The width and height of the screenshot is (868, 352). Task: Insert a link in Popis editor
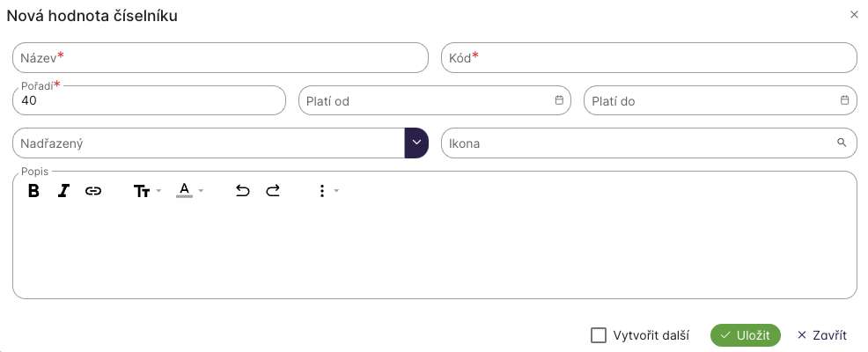pos(93,191)
